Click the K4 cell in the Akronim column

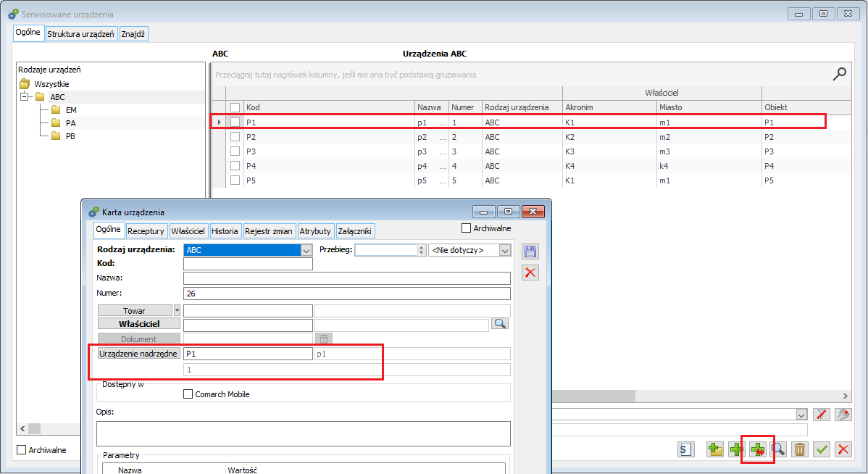coord(609,165)
